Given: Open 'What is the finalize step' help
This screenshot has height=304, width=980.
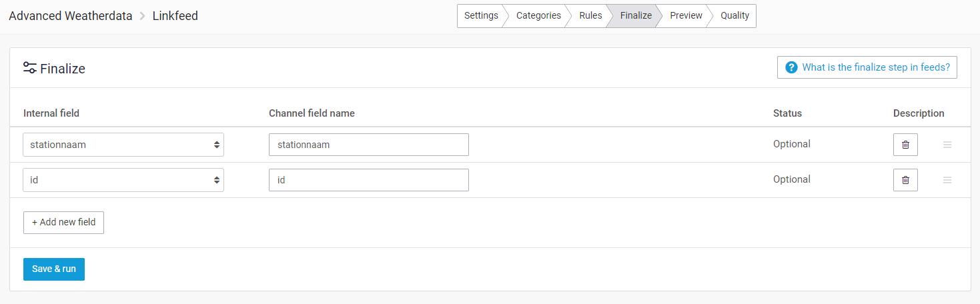Looking at the screenshot, I should pos(867,67).
